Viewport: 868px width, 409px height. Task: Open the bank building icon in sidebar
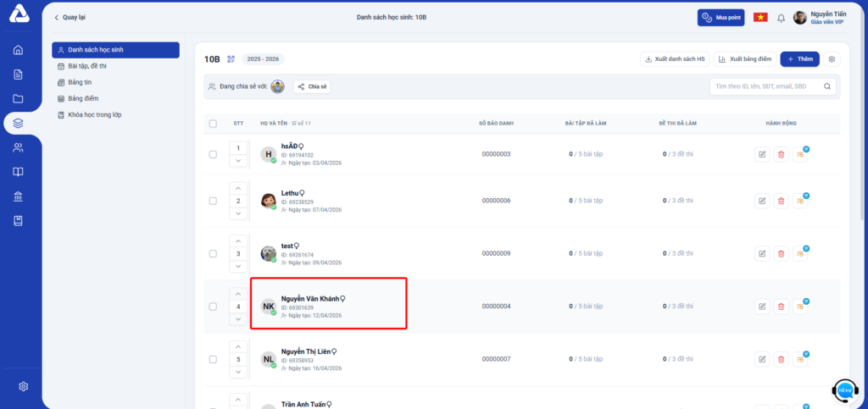(x=19, y=196)
